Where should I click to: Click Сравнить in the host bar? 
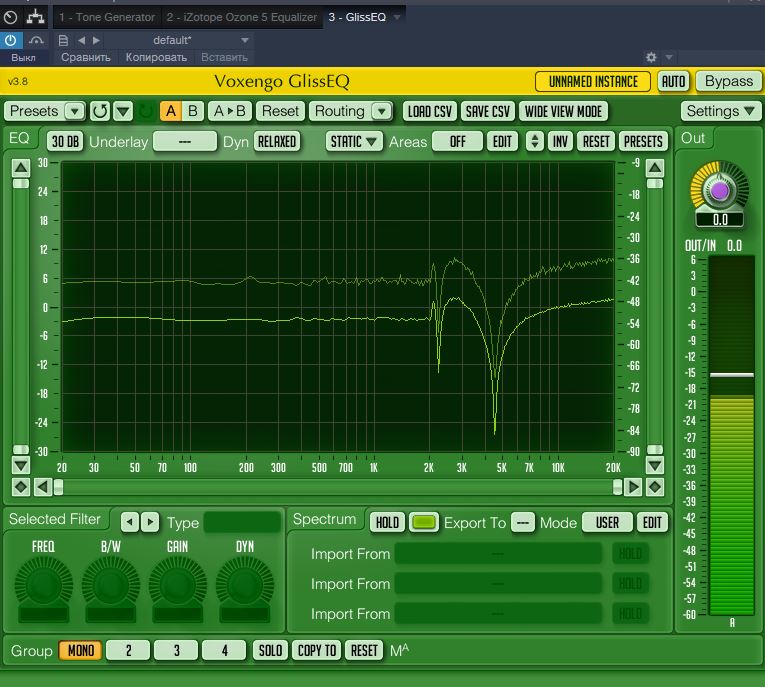click(x=86, y=57)
